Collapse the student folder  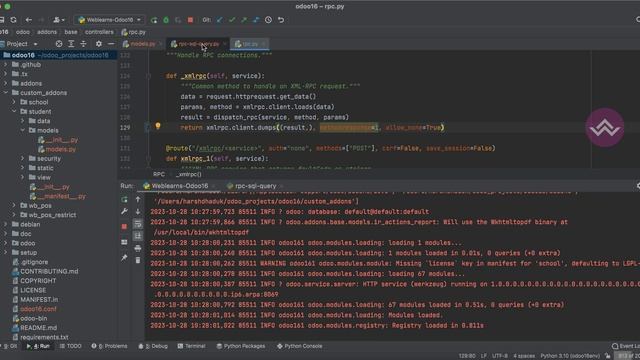[14, 111]
